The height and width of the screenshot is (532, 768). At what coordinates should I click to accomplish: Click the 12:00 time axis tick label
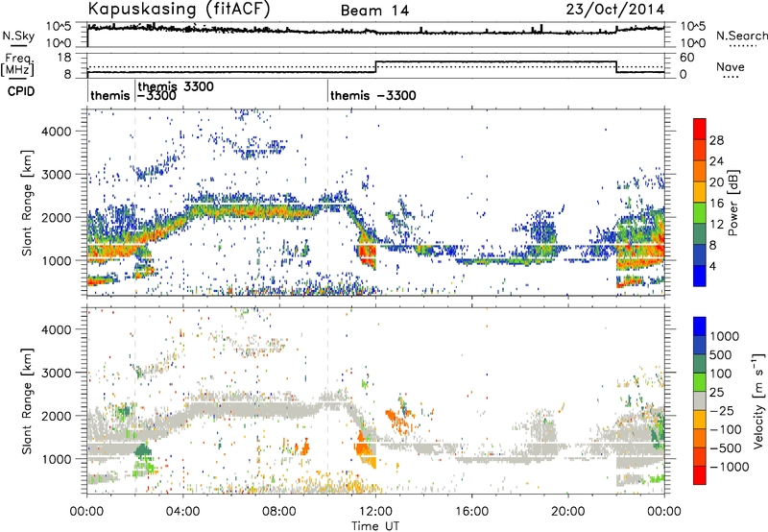coord(375,512)
